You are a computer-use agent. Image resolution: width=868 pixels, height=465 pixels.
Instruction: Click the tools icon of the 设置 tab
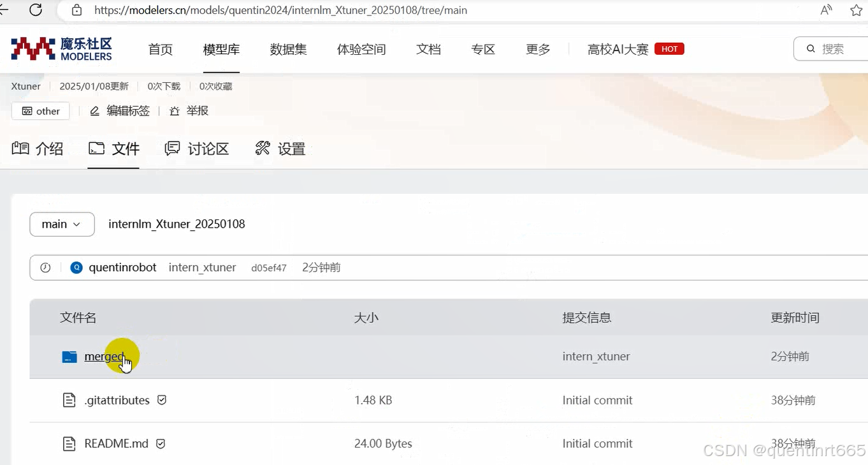click(263, 149)
